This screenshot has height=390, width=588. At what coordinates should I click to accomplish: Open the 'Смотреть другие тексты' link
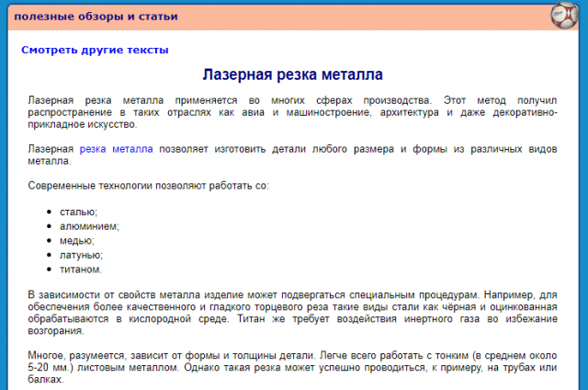(95, 50)
